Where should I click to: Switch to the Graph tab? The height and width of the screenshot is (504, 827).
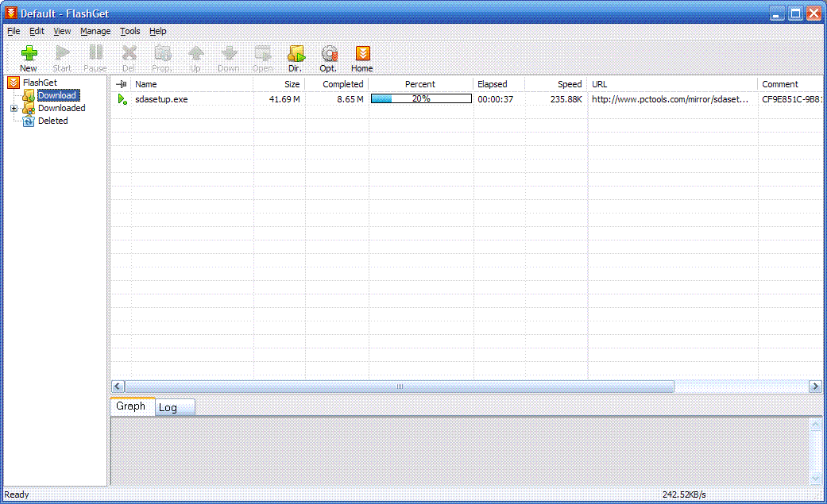coord(132,406)
